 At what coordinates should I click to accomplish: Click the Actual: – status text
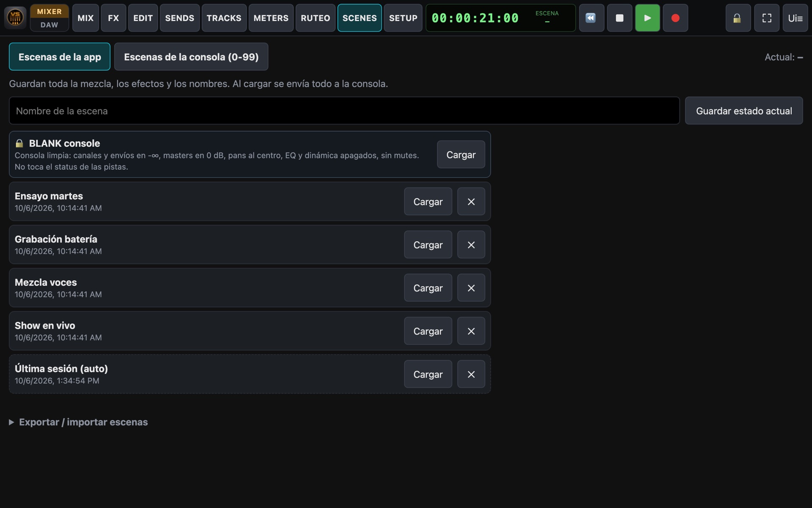(784, 57)
